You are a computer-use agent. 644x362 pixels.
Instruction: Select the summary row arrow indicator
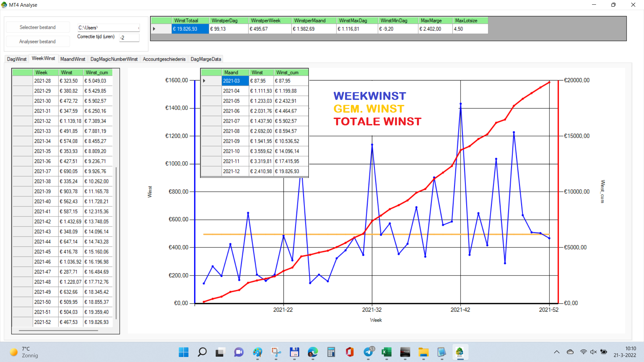pyautogui.click(x=154, y=29)
